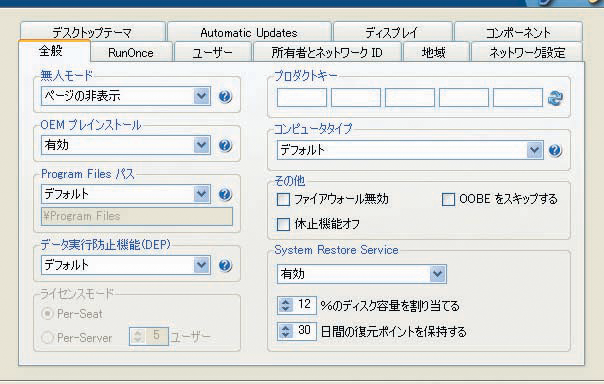The image size is (604, 384).
Task: Click the ¥Program Files path field
Action: coord(137,216)
